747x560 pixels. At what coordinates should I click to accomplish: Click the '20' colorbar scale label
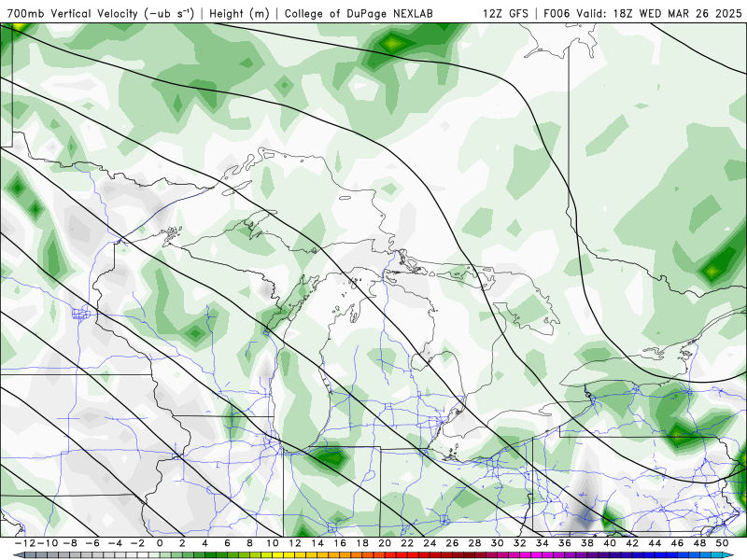[385, 543]
